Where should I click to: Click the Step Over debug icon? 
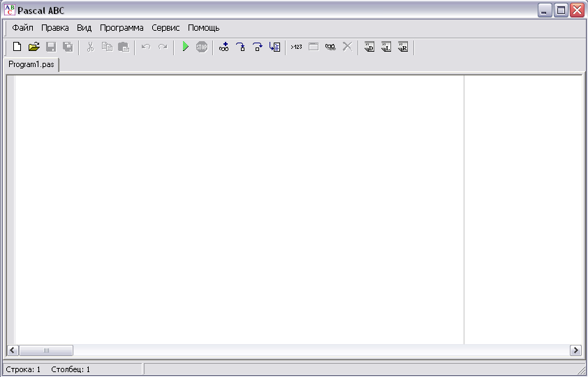(x=258, y=47)
